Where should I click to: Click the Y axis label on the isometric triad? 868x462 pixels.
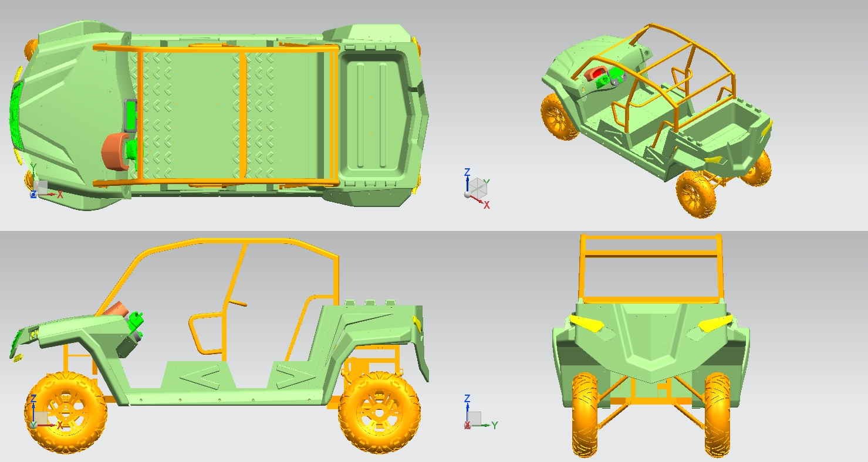[x=487, y=182]
